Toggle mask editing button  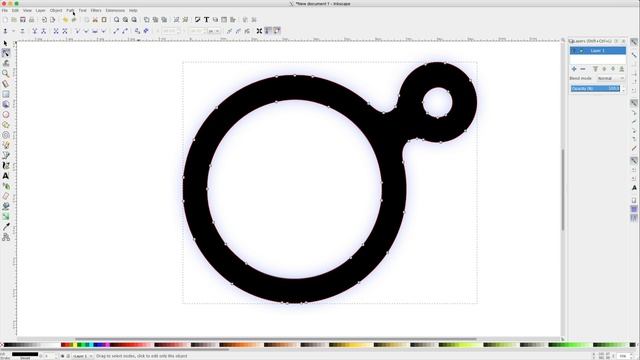click(x=238, y=31)
